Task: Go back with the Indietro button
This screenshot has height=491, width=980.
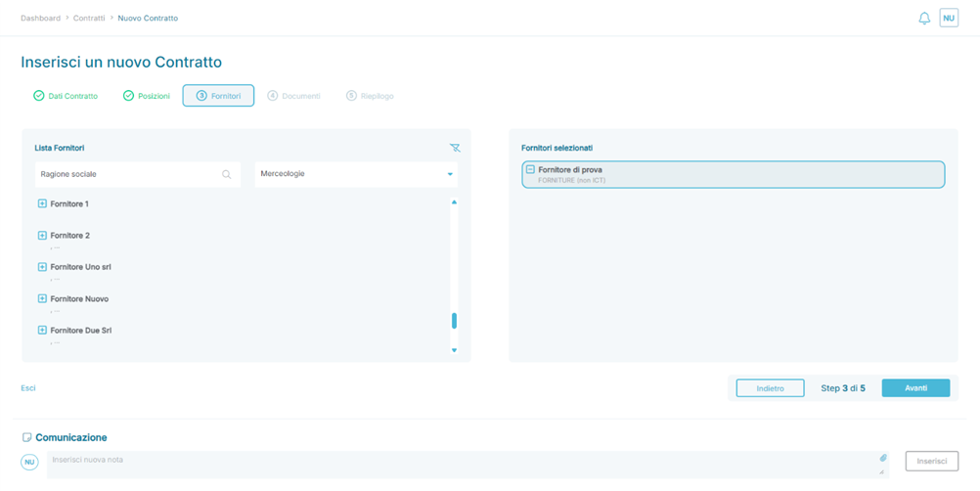Action: click(x=770, y=388)
